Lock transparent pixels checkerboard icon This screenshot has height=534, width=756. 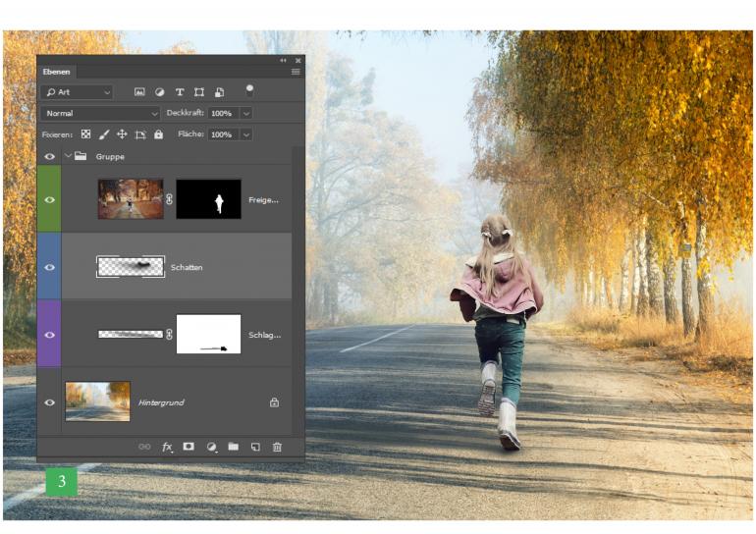85,134
